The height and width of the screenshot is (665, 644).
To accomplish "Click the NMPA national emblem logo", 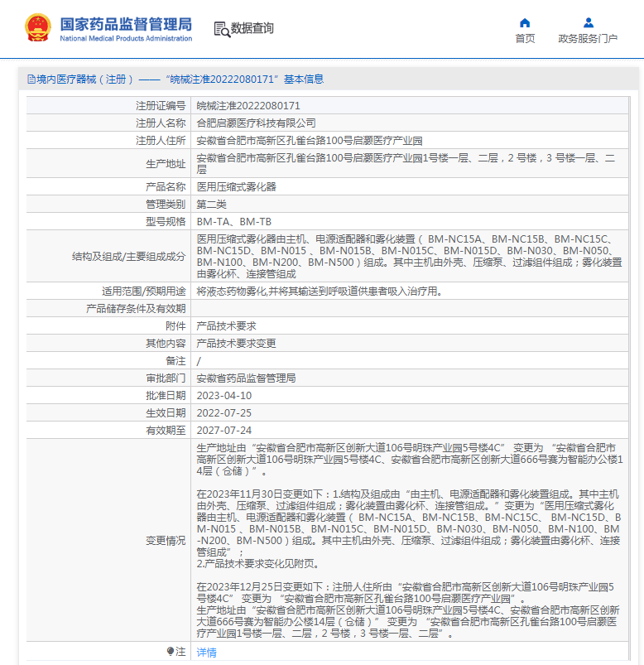I will point(38,27).
